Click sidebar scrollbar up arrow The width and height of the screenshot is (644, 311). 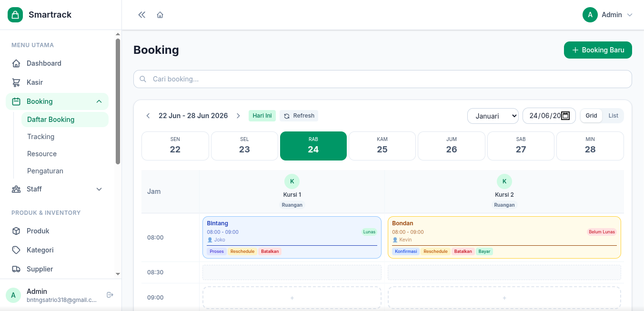(x=118, y=34)
